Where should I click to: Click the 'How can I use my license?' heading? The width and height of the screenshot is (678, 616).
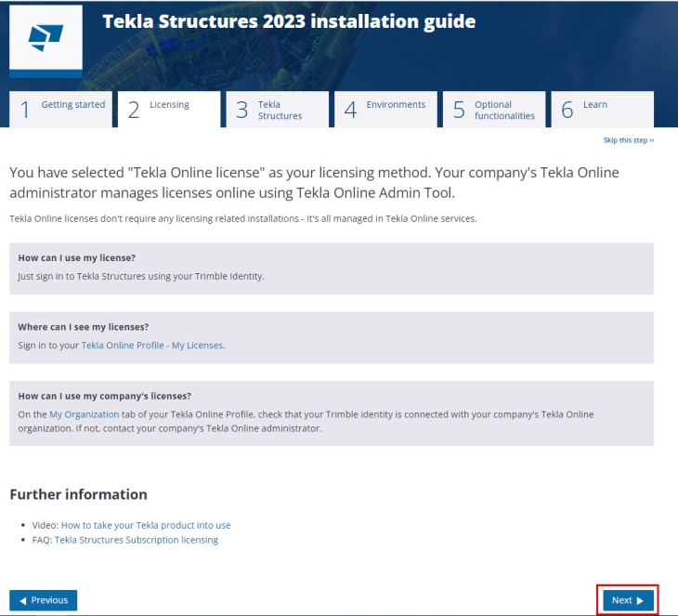[x=77, y=257]
